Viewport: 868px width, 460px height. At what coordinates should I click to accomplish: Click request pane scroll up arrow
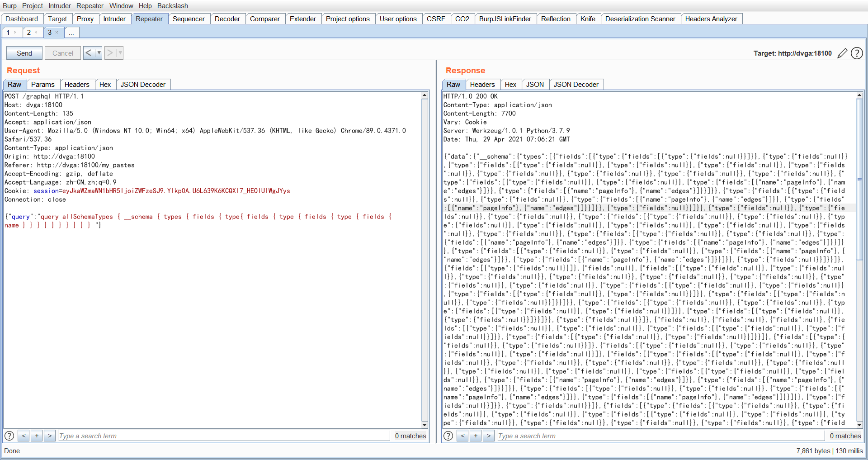click(425, 95)
